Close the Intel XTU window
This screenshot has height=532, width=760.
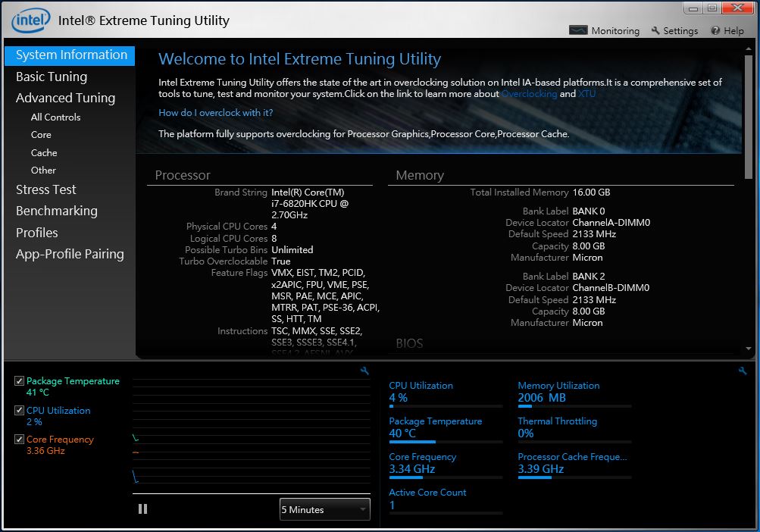coord(737,8)
